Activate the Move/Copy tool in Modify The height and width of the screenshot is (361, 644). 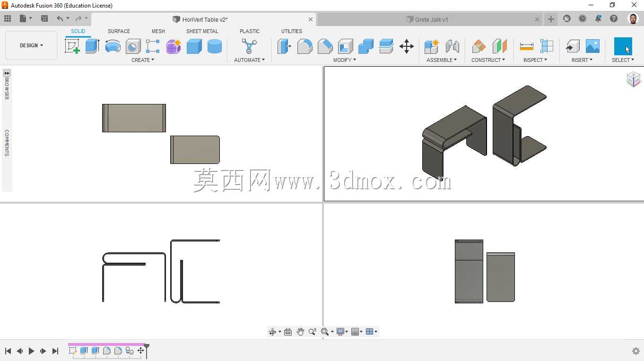click(x=406, y=46)
